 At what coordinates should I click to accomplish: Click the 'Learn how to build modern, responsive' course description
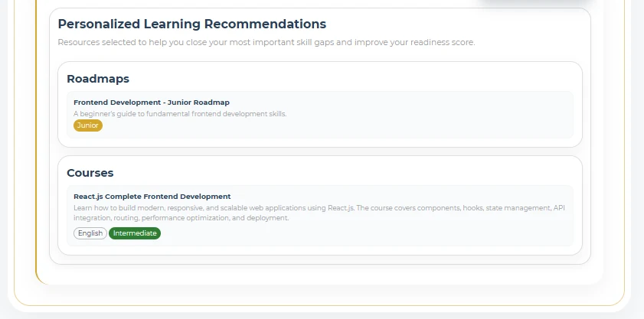pyautogui.click(x=319, y=213)
